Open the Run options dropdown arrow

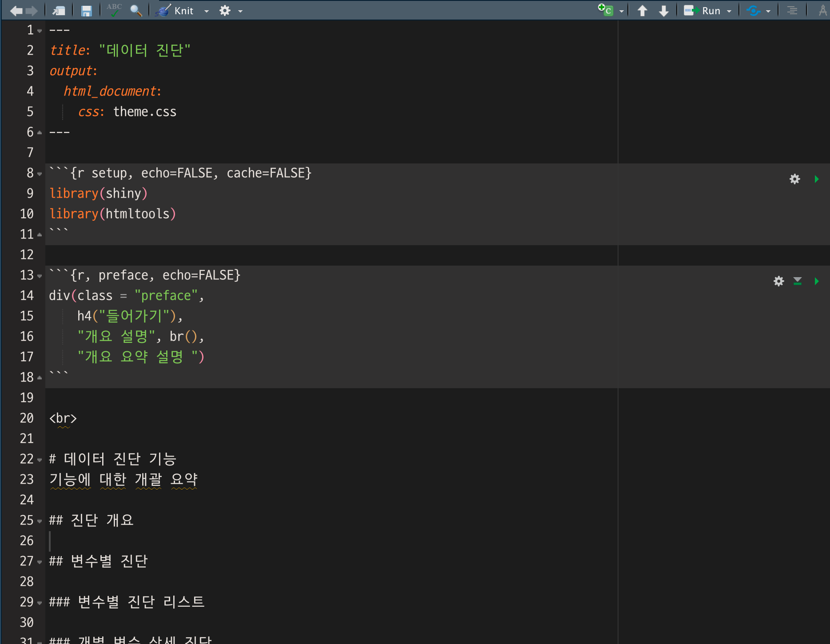point(729,11)
